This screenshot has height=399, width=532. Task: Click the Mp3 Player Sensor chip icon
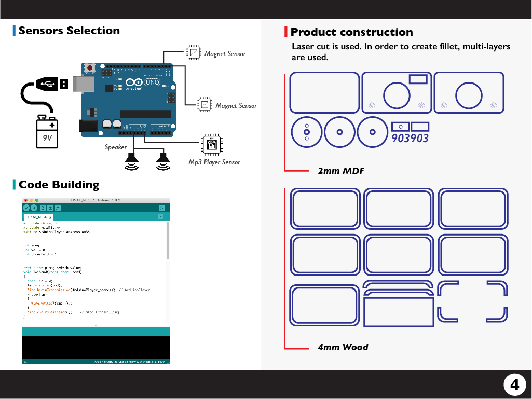[211, 145]
